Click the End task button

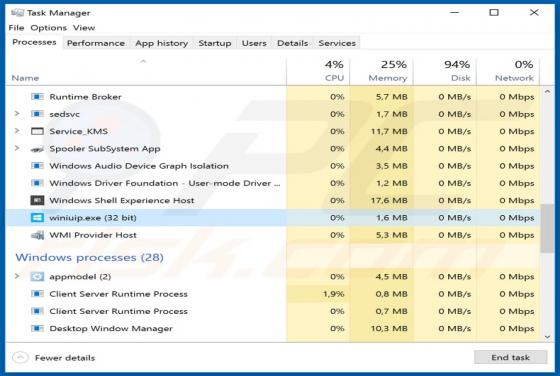(x=510, y=357)
